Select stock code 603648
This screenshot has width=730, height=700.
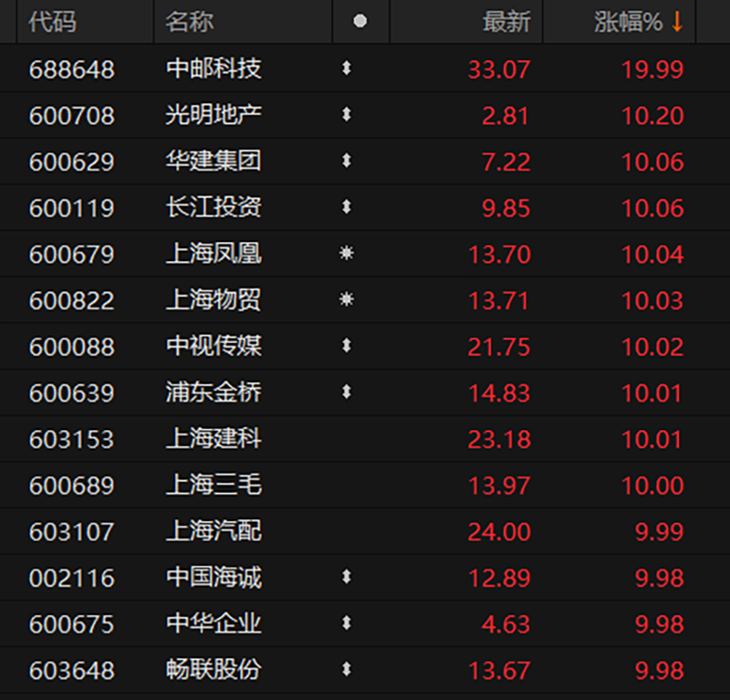[x=72, y=670]
